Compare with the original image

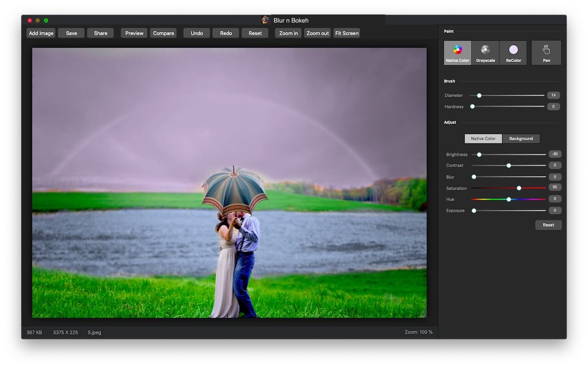(x=164, y=33)
